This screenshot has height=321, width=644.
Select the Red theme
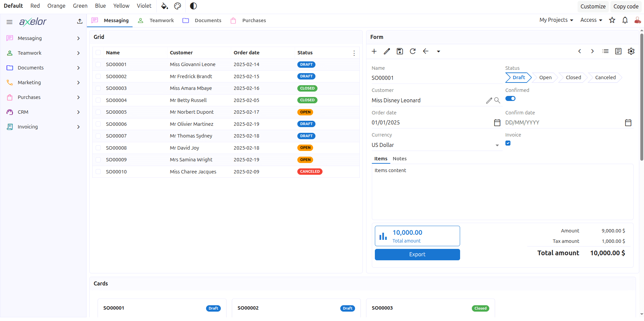coord(35,6)
